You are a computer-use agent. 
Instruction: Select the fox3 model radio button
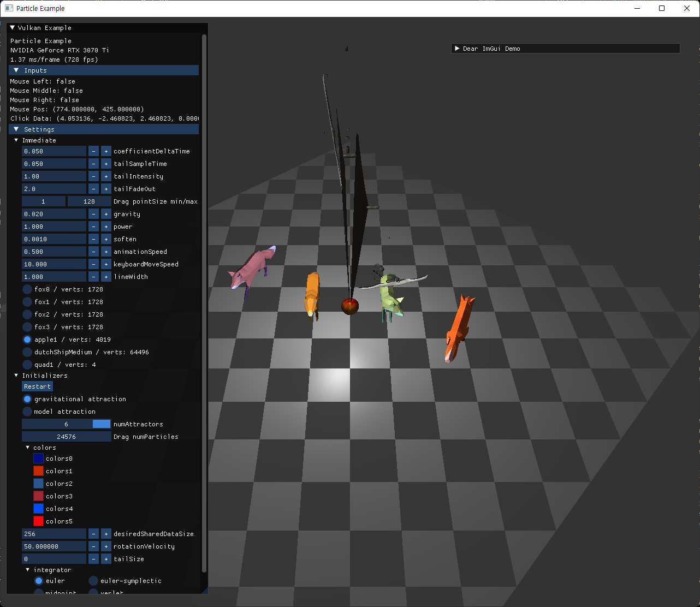tap(27, 327)
